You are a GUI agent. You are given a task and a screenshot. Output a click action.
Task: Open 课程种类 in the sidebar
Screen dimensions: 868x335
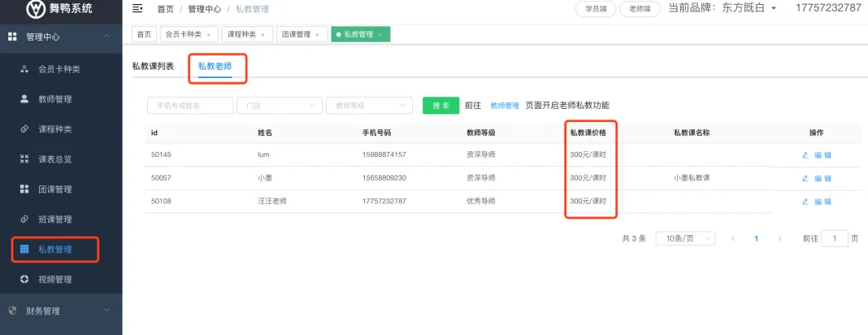[55, 129]
